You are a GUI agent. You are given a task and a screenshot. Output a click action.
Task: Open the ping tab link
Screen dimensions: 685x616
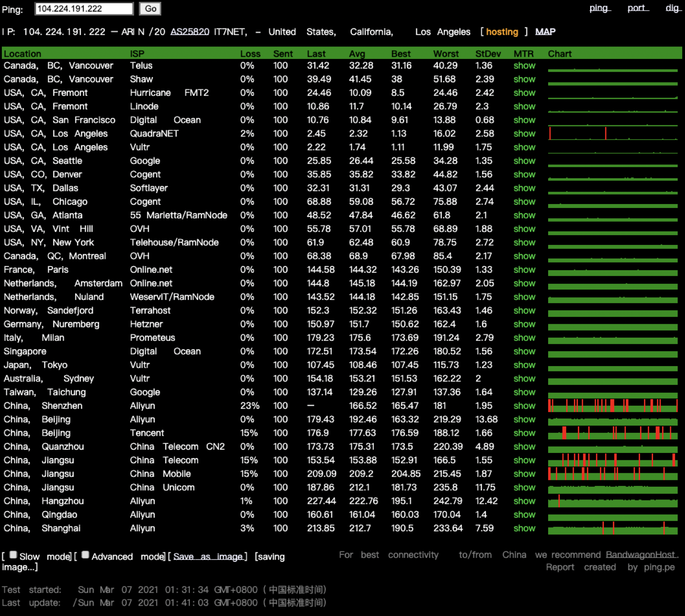(599, 8)
